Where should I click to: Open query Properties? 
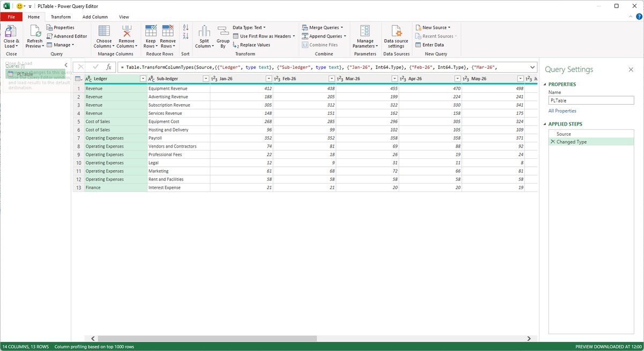tap(60, 27)
